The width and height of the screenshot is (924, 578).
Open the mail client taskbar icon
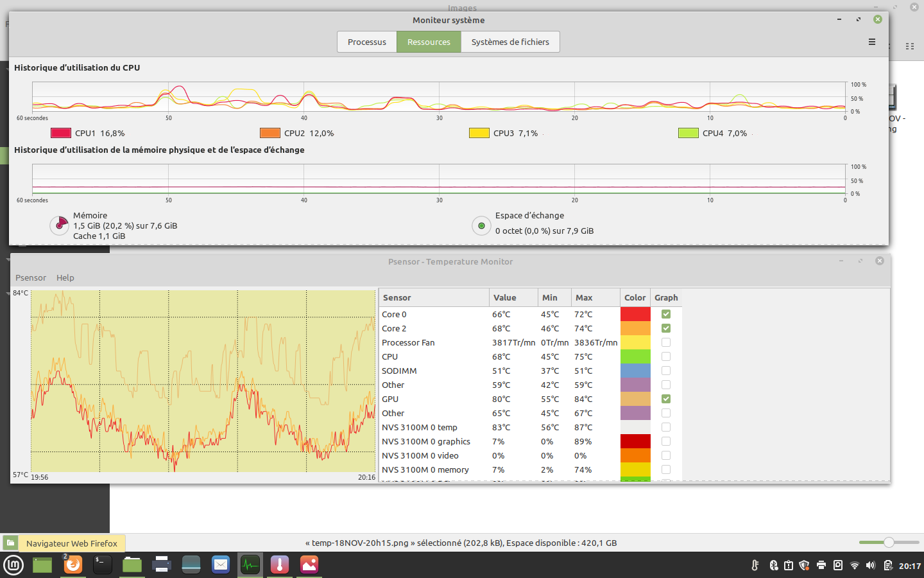click(221, 565)
